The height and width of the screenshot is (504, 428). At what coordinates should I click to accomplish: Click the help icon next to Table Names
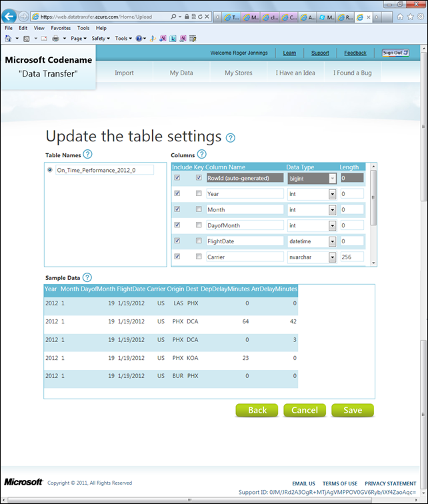tap(87, 154)
